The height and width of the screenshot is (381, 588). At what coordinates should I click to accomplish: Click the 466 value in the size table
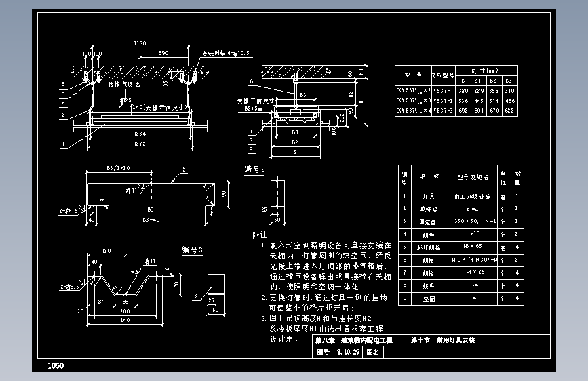pos(509,101)
